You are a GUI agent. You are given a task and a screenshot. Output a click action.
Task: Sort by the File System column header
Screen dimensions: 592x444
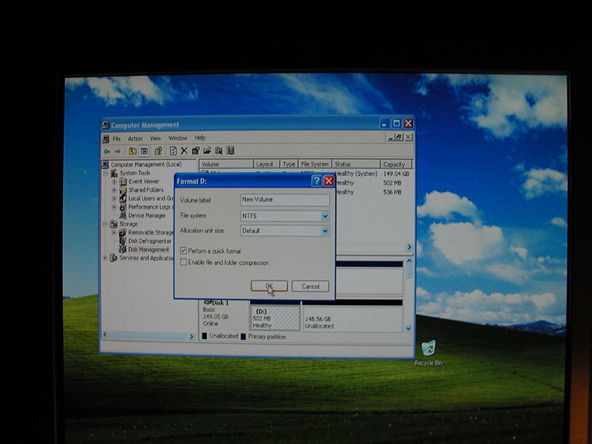point(314,164)
